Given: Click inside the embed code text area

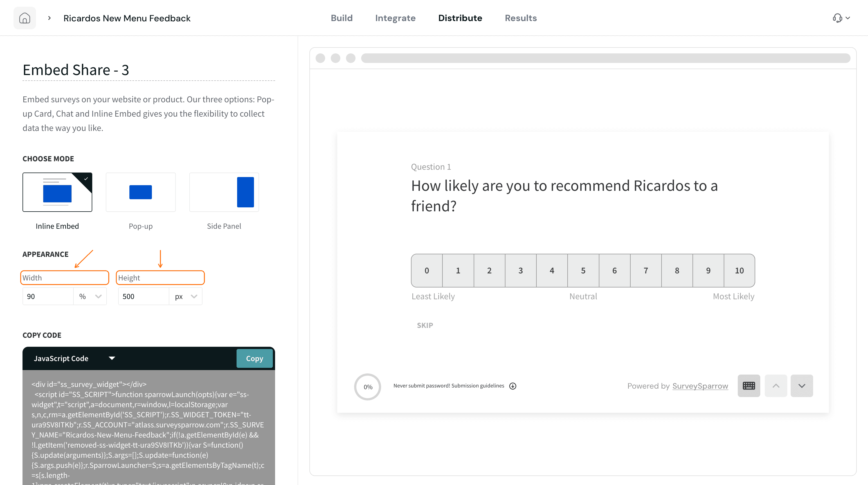Looking at the screenshot, I should (149, 427).
